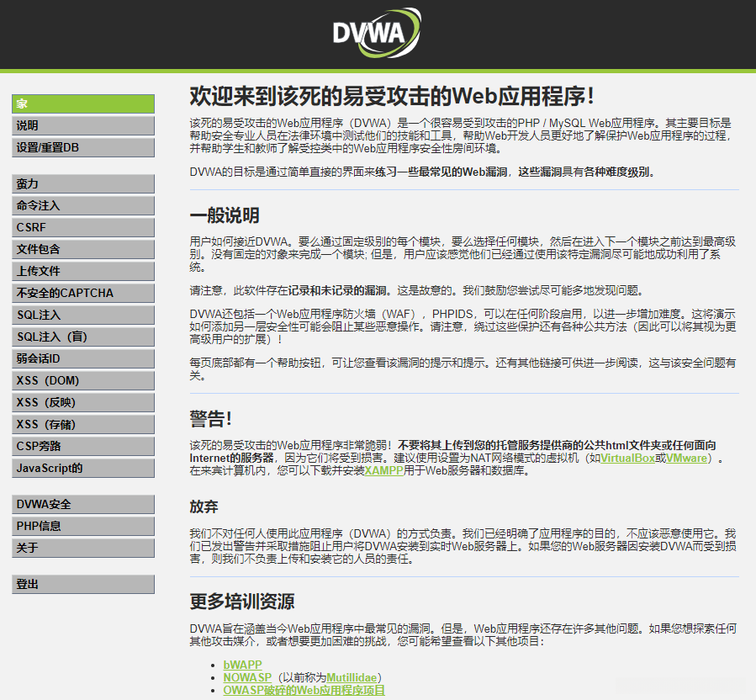The height and width of the screenshot is (700, 756).
Task: Click the DVWA logo in header
Action: [x=377, y=33]
